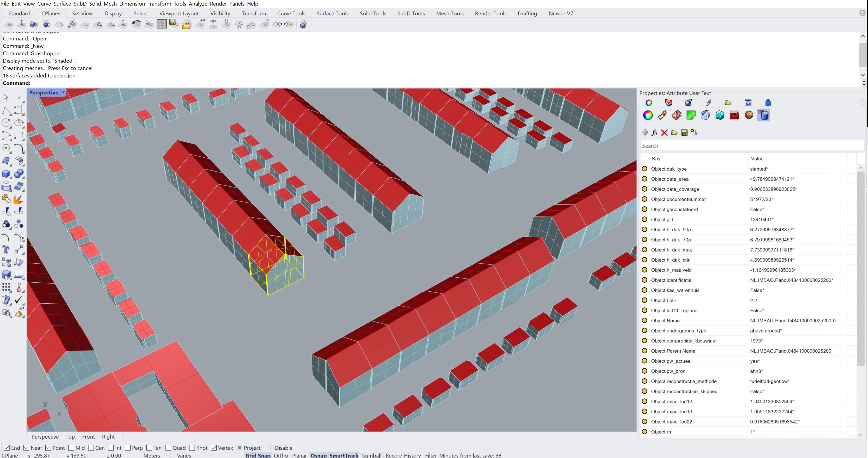Enable the Mid osnap checkbox

point(71,448)
